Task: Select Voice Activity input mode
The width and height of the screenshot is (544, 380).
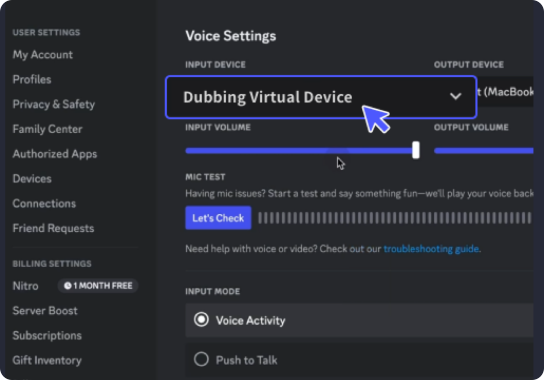Action: click(359, 320)
